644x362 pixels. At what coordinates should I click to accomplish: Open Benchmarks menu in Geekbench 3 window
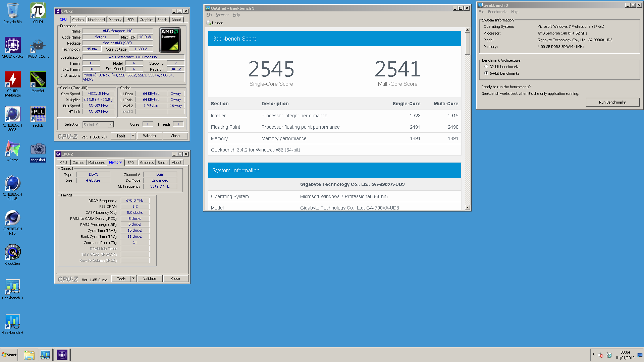[x=497, y=12]
